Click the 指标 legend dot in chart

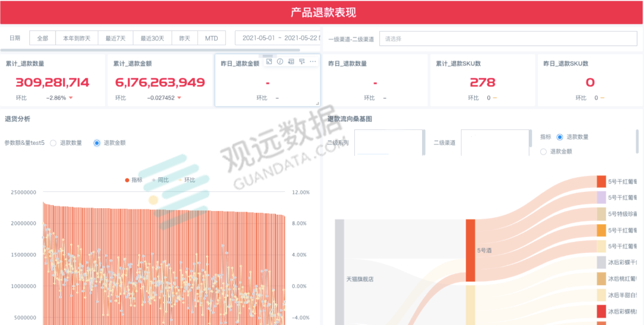127,180
